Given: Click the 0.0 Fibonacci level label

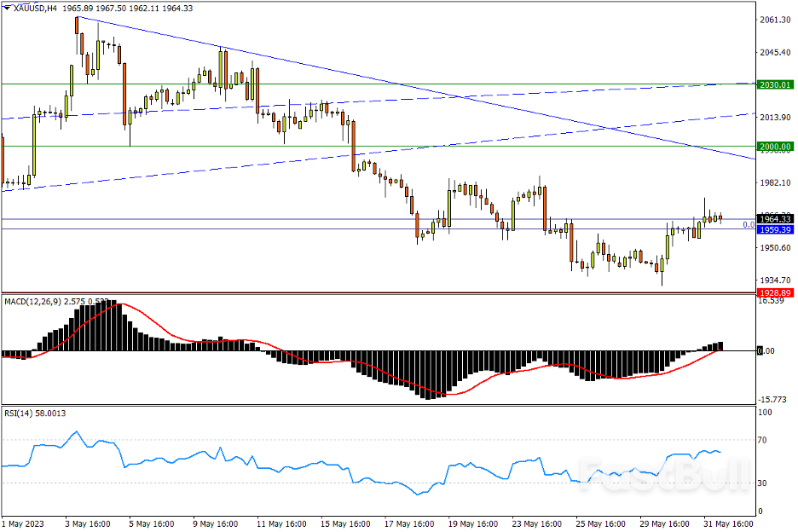Looking at the screenshot, I should [x=748, y=225].
